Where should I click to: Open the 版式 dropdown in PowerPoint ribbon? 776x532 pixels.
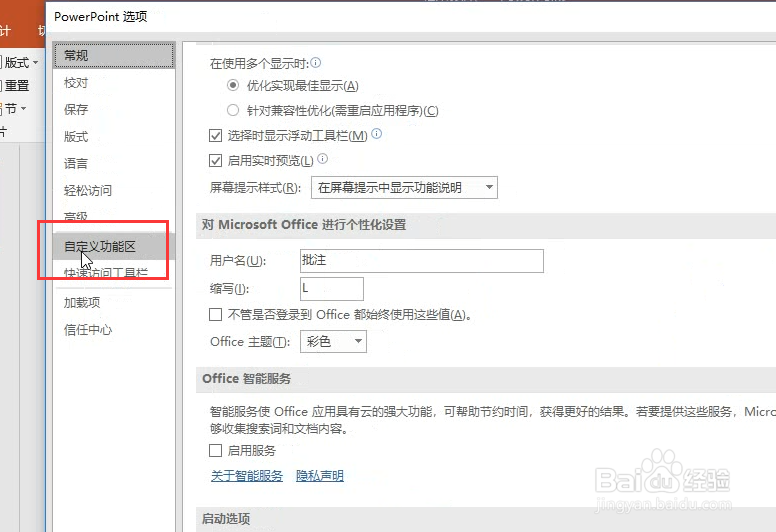point(20,63)
